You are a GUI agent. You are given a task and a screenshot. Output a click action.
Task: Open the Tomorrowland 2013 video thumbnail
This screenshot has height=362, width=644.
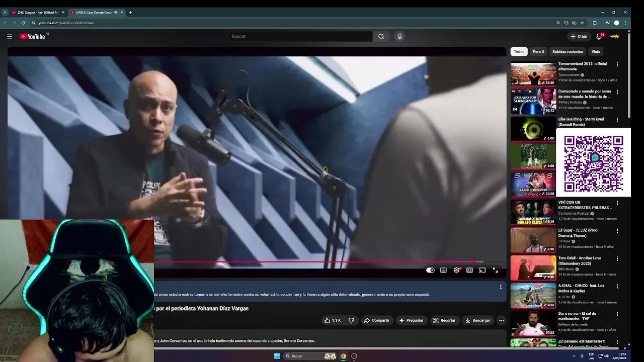(533, 73)
